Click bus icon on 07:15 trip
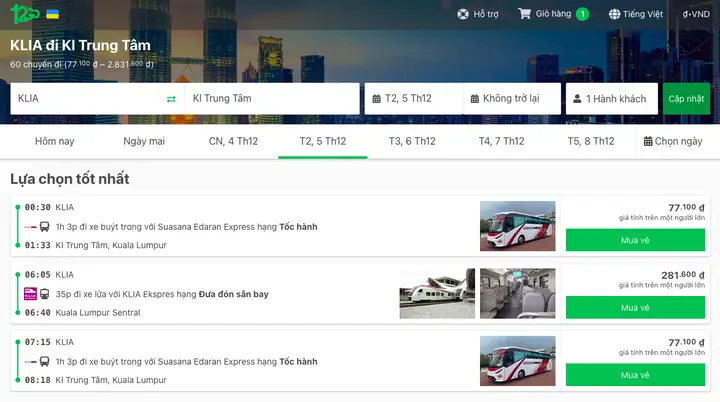The width and height of the screenshot is (720, 402). [x=45, y=362]
